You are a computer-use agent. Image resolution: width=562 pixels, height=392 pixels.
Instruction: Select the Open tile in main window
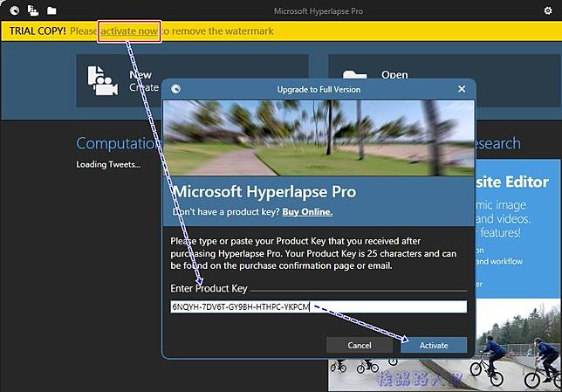[x=444, y=79]
